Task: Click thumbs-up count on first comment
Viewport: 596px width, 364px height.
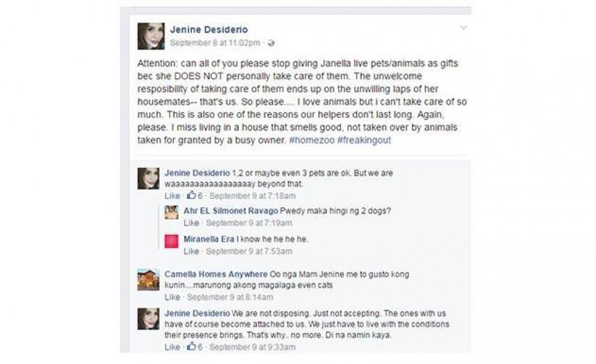Action: click(195, 195)
